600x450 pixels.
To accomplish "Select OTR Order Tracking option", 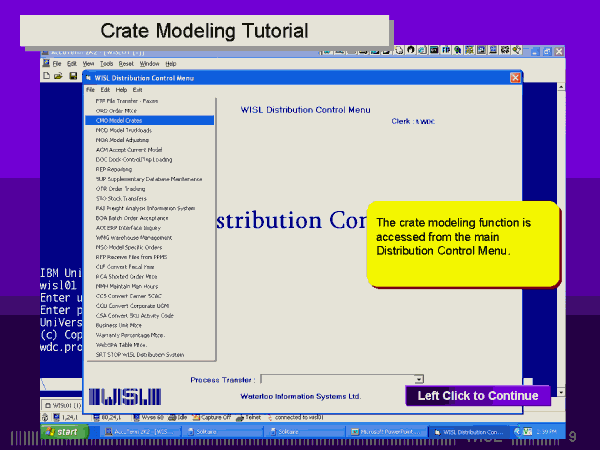I will click(x=120, y=188).
